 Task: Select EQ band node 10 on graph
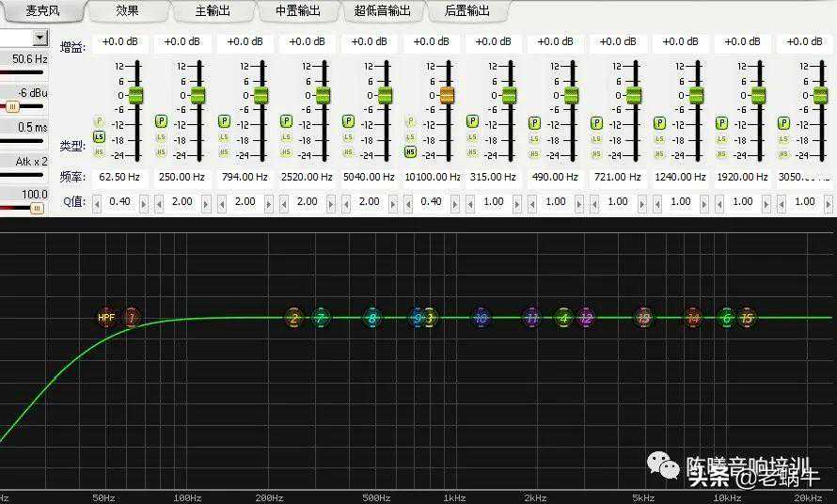(481, 319)
